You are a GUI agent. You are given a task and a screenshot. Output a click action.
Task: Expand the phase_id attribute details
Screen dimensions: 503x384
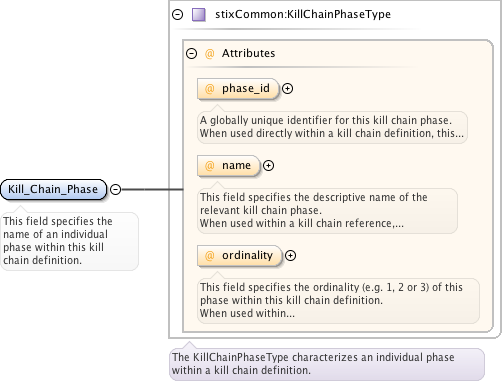[x=287, y=89]
